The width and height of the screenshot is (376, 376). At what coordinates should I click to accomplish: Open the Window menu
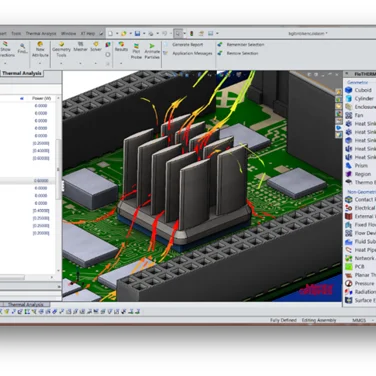(68, 33)
